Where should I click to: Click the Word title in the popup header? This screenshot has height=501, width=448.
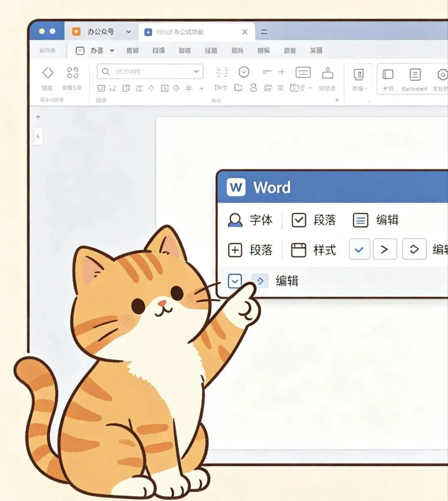tap(272, 188)
